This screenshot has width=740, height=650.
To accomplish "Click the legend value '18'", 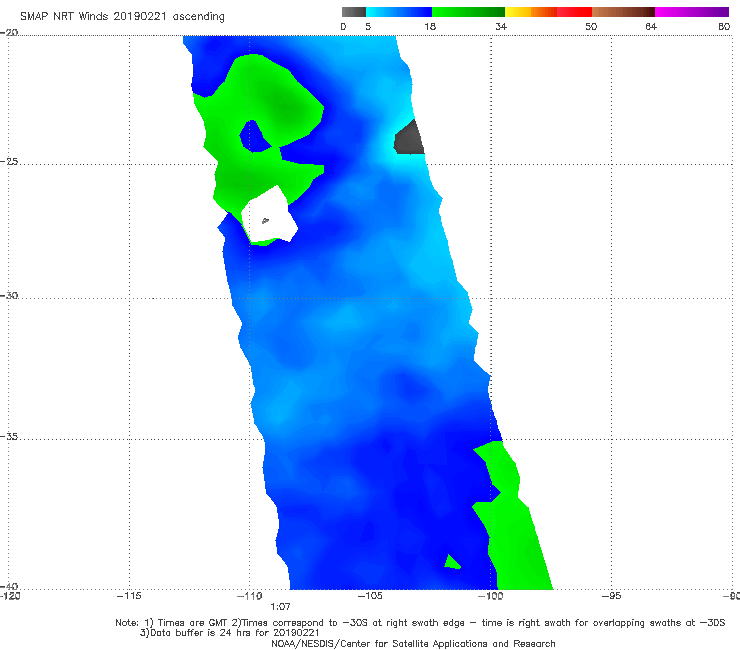I will (x=430, y=27).
